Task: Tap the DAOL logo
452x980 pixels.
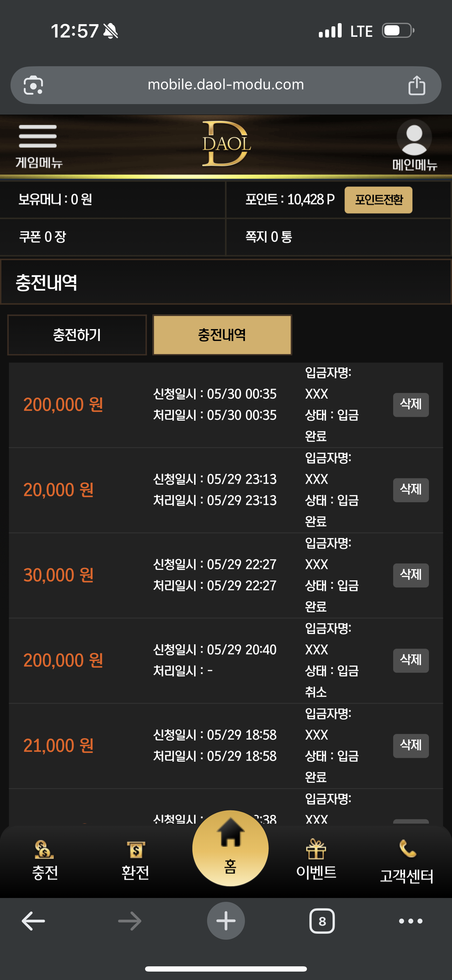Action: point(226,144)
